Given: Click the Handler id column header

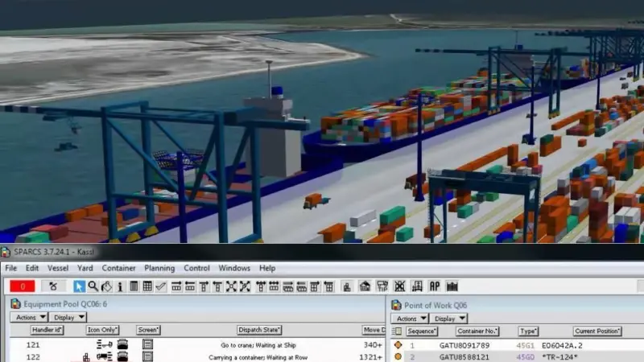Looking at the screenshot, I should [x=47, y=330].
